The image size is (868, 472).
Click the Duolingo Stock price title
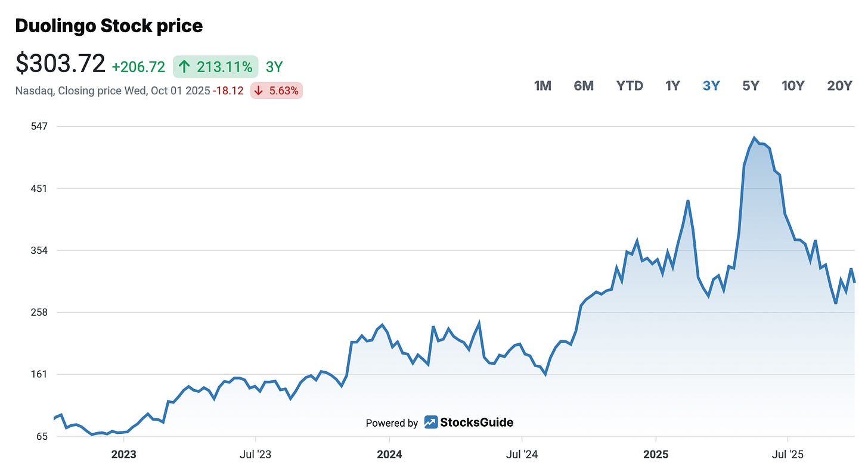click(108, 26)
